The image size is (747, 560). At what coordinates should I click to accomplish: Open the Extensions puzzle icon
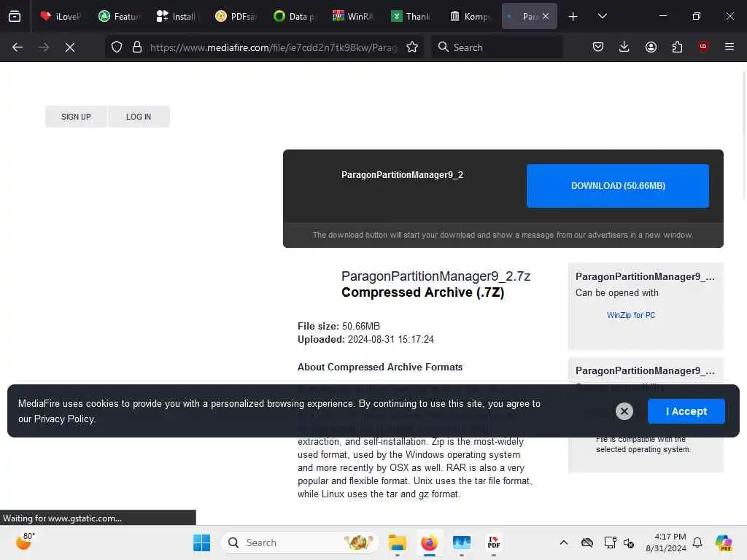pos(677,47)
